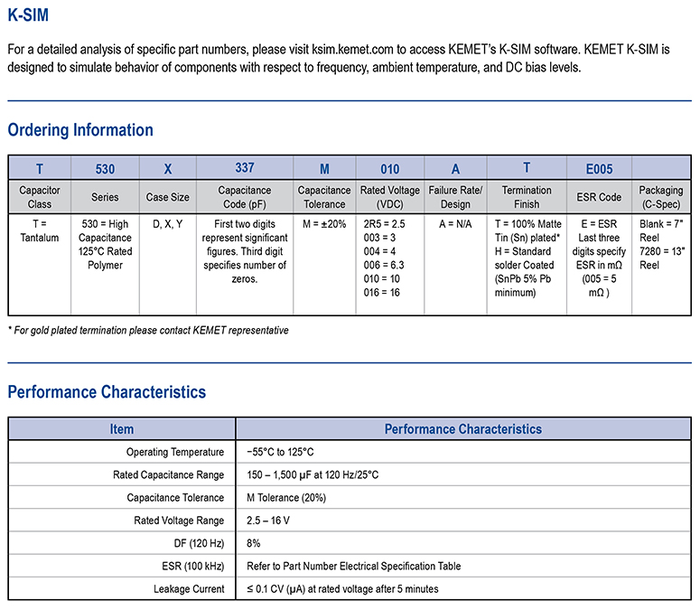Select the 'T' capacitor class code cell
The height and width of the screenshot is (610, 700).
pos(40,169)
